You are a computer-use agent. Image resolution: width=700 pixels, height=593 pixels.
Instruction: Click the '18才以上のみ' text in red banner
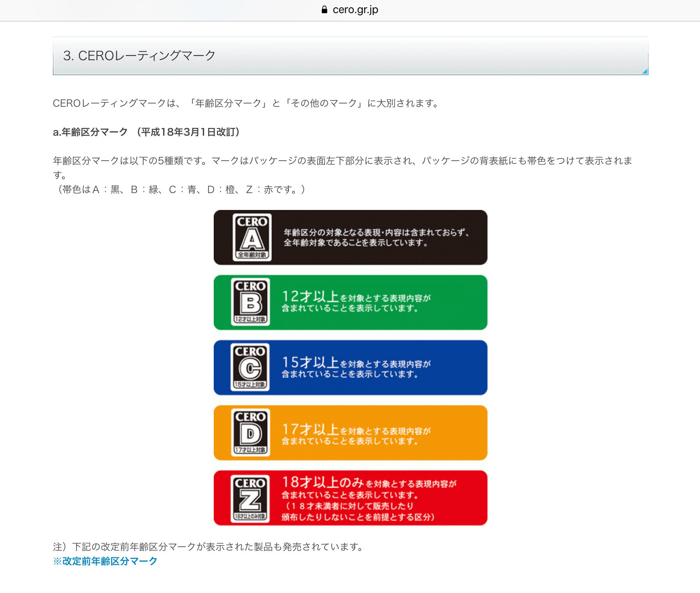(x=323, y=482)
